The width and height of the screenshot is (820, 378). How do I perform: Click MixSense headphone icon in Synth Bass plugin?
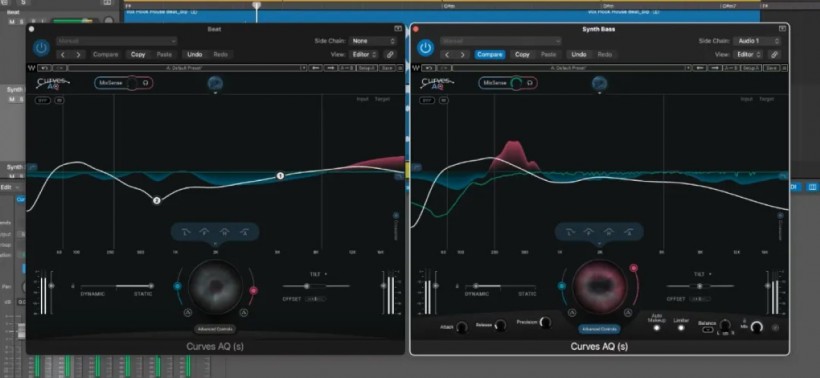click(x=530, y=83)
